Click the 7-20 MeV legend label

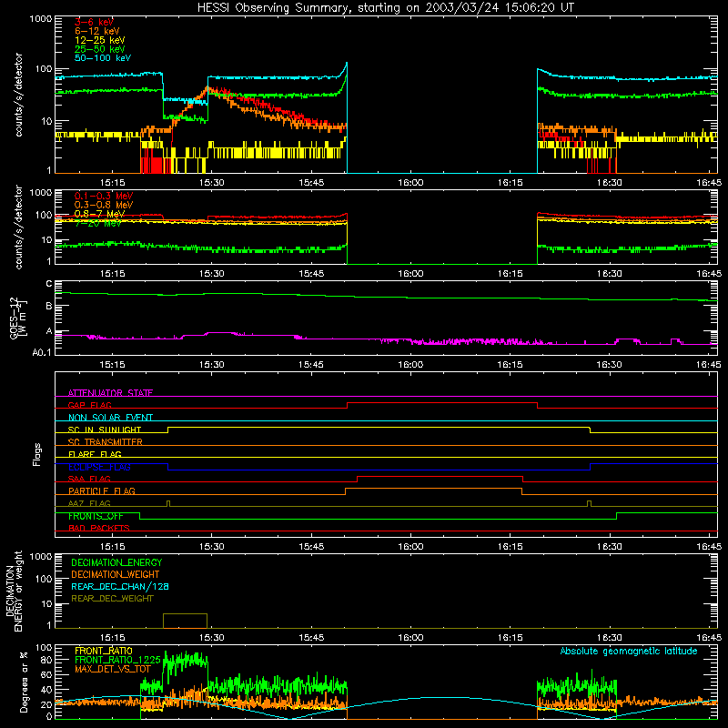coord(97,223)
